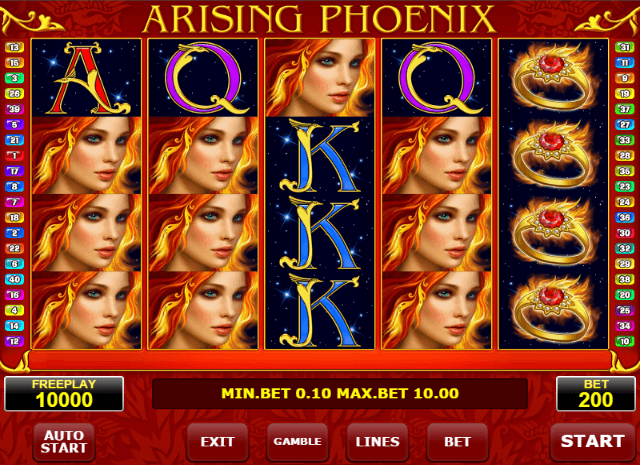Select payline marker 10 at bottom right
This screenshot has width=640, height=465.
point(625,341)
